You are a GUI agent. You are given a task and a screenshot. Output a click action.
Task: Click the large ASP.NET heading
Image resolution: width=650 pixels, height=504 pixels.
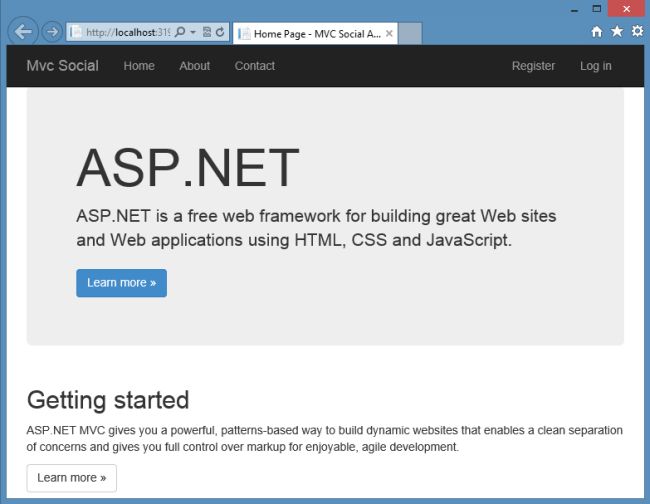pyautogui.click(x=188, y=168)
